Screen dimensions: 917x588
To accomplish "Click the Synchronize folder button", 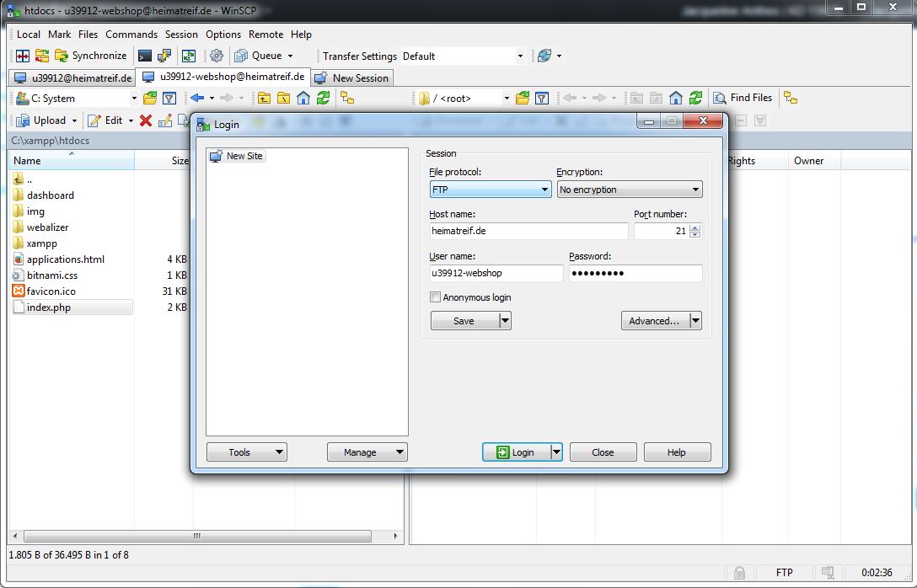I will coord(91,56).
